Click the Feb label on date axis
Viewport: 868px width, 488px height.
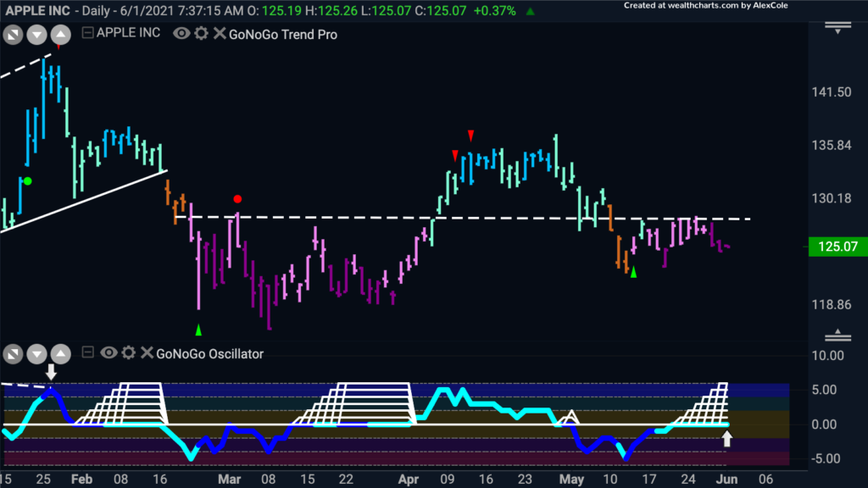[82, 480]
